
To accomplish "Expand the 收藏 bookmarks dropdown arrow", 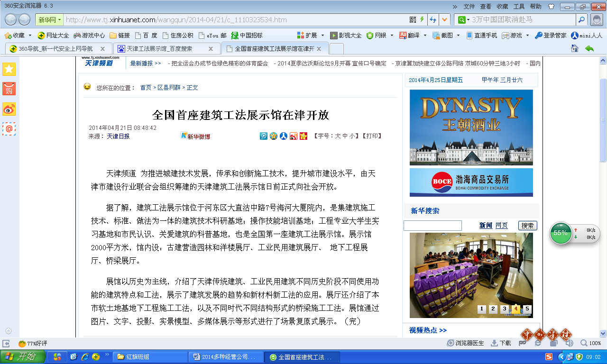I will tap(30, 35).
